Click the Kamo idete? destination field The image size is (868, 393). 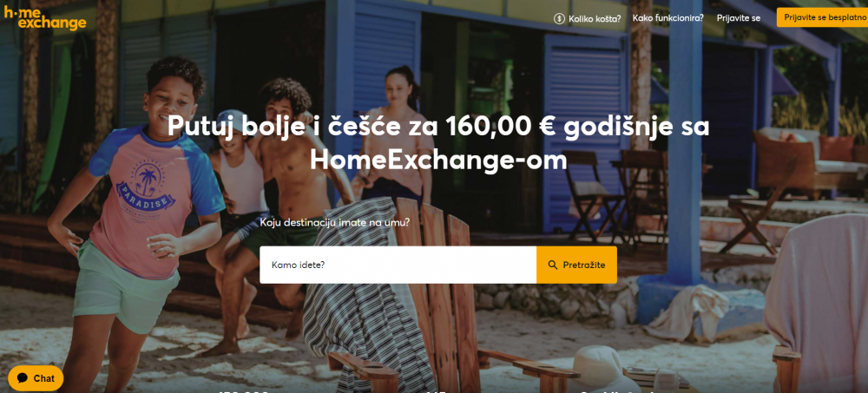(398, 265)
